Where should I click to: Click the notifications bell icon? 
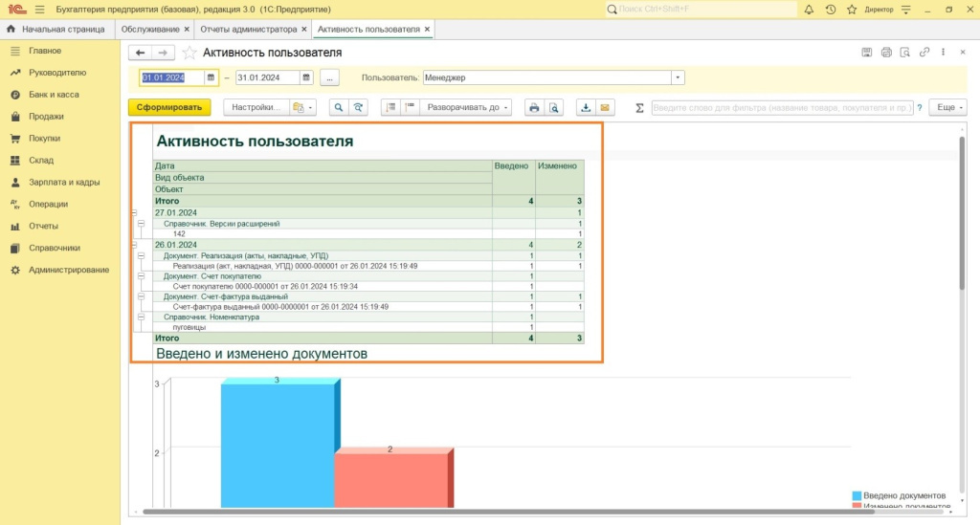(809, 10)
